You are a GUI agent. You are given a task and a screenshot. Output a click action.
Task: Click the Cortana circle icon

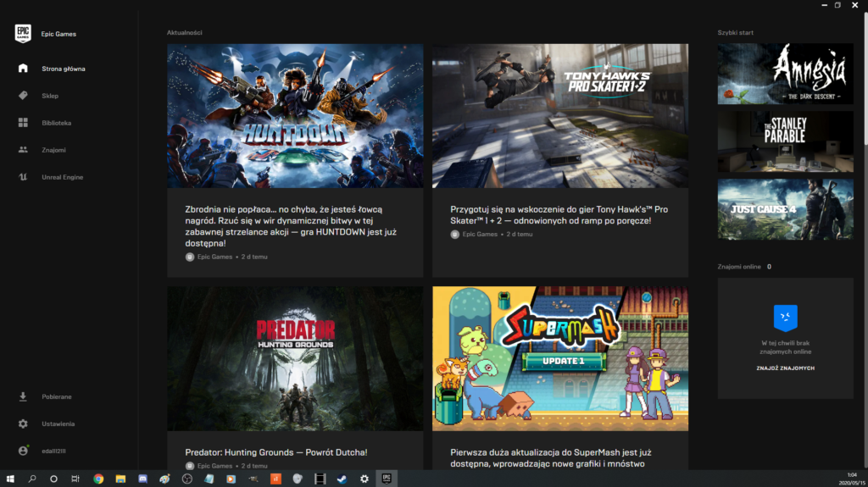pyautogui.click(x=53, y=479)
